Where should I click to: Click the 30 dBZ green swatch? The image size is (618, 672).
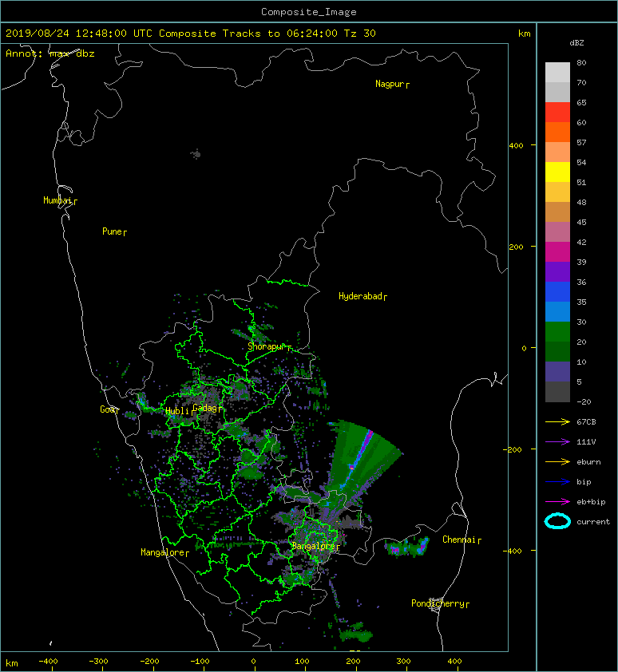click(557, 331)
